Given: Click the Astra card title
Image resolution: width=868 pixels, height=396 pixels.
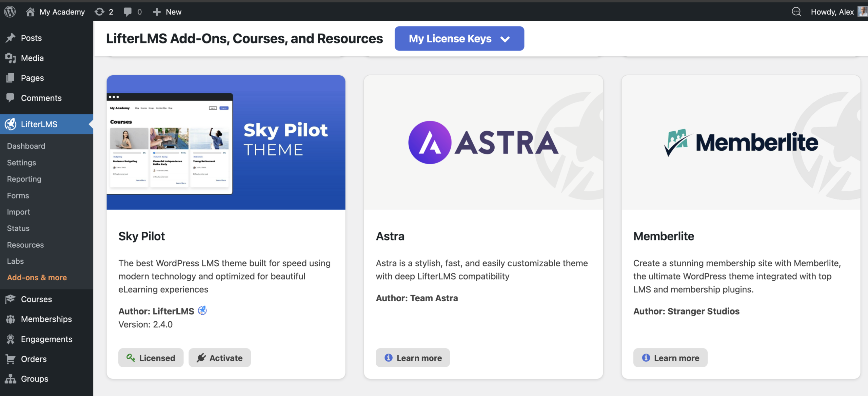Looking at the screenshot, I should (390, 236).
